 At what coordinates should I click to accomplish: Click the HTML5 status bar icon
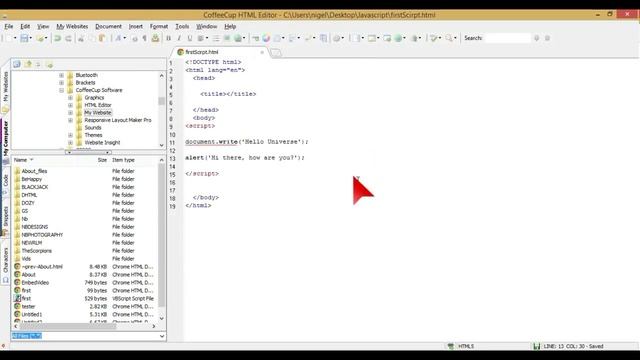pos(451,346)
